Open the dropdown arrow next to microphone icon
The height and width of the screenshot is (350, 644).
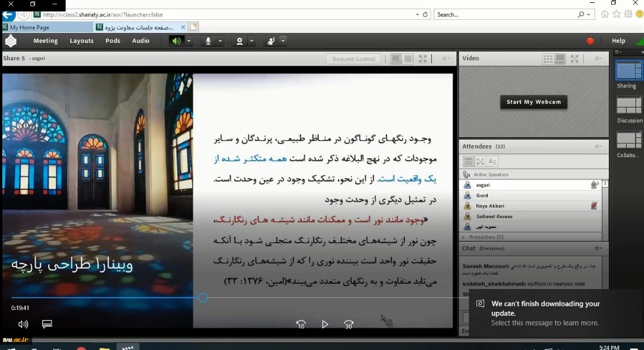220,41
